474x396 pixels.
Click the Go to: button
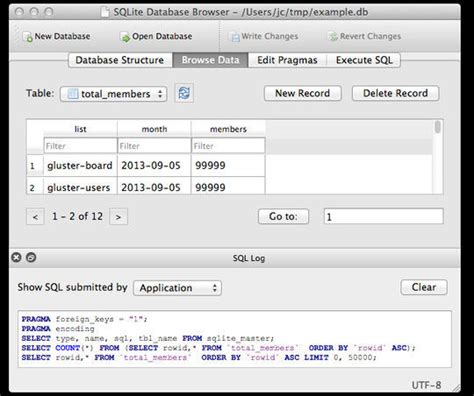pos(283,217)
